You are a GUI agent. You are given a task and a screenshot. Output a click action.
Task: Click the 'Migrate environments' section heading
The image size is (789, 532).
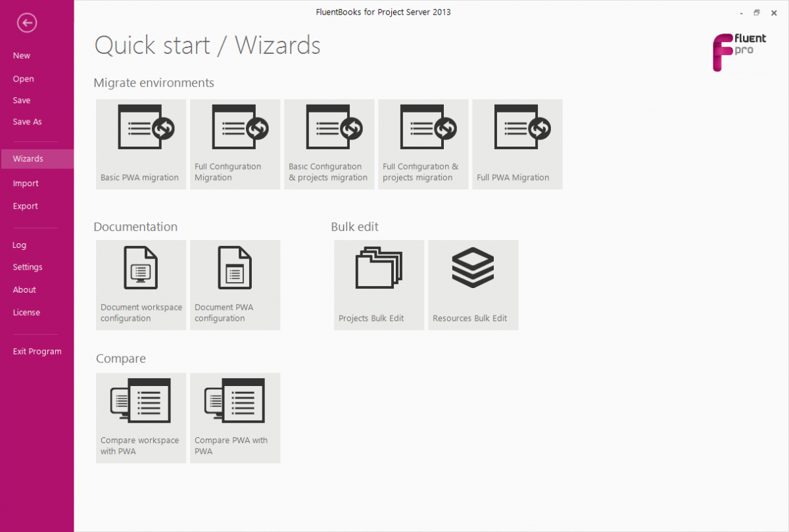(x=154, y=83)
